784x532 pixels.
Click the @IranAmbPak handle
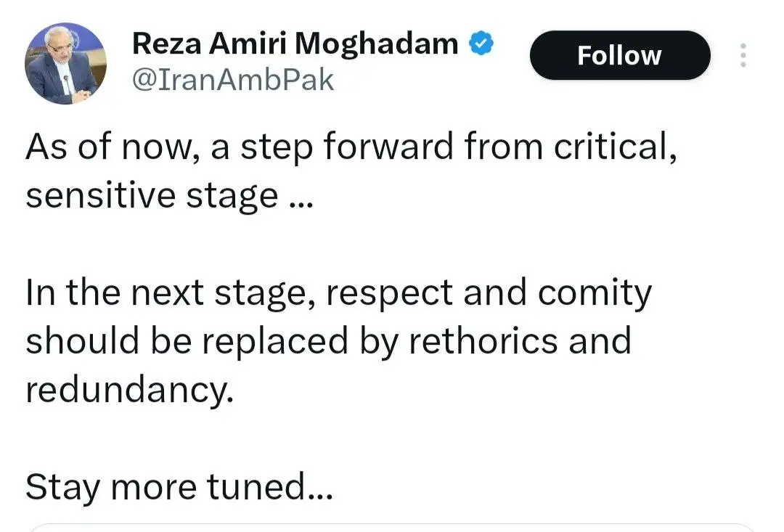(x=232, y=79)
